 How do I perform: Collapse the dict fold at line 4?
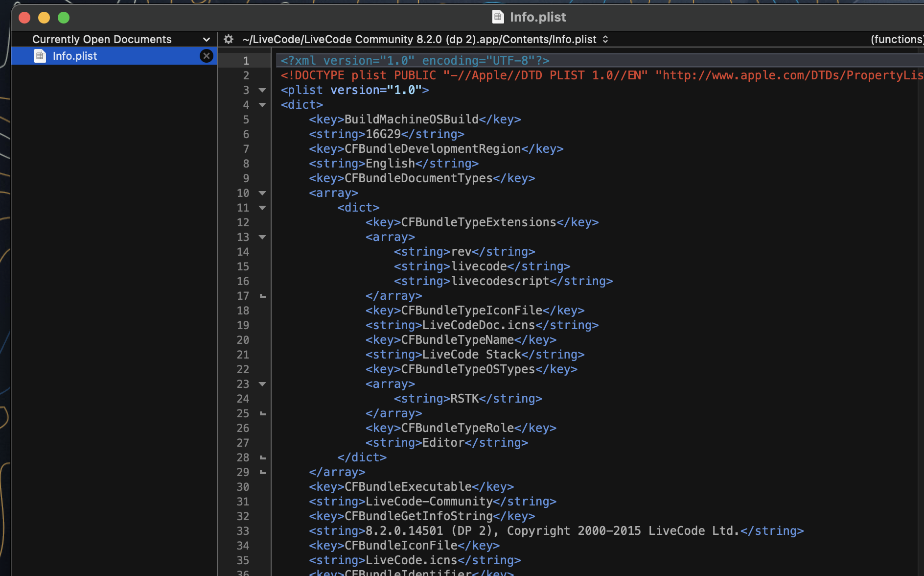click(x=262, y=105)
